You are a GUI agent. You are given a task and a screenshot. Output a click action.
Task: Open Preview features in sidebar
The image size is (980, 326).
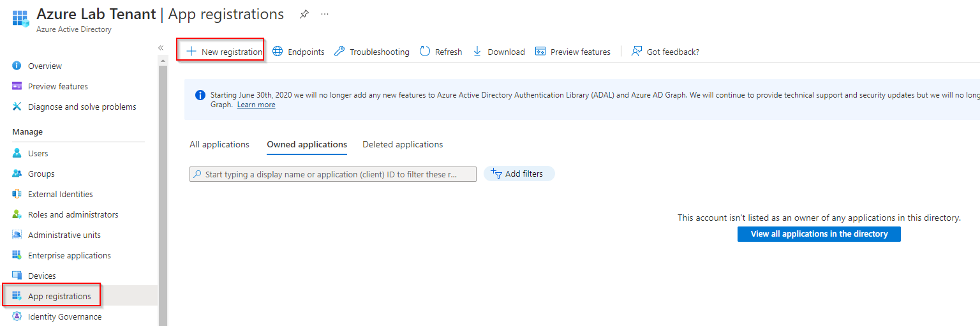[58, 86]
